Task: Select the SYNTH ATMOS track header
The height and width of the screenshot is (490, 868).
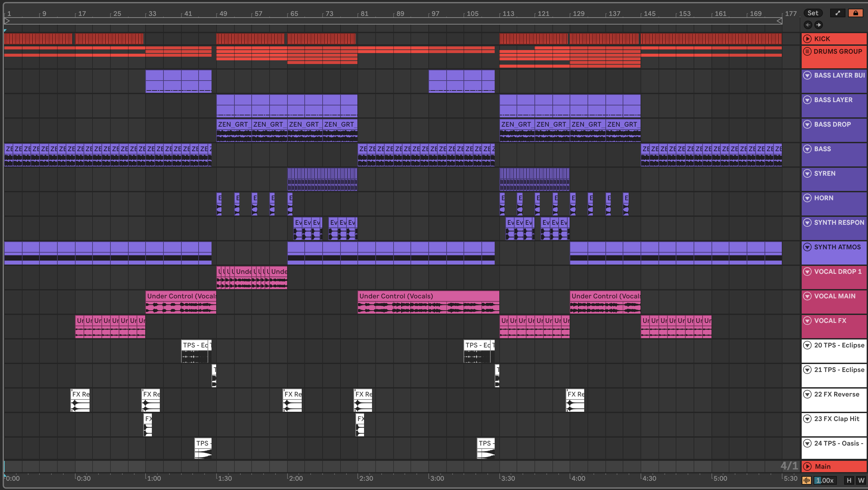Action: click(837, 247)
